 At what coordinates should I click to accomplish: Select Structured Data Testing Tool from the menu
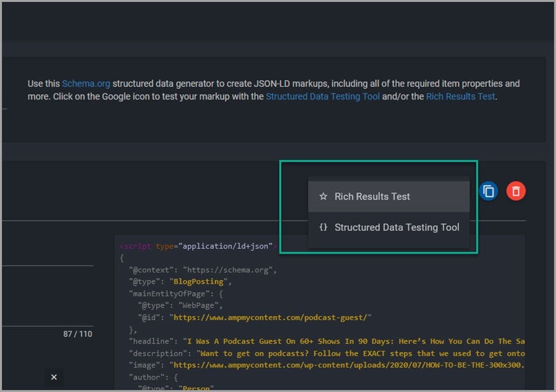coord(396,227)
